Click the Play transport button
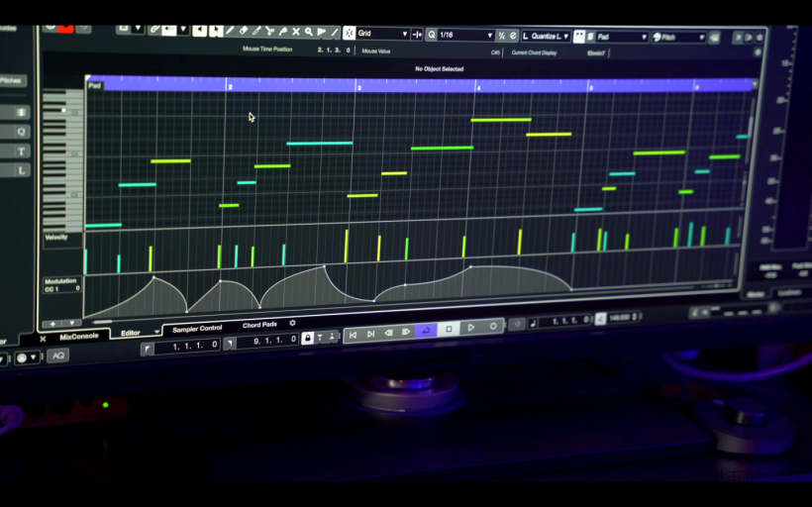The width and height of the screenshot is (812, 507). (x=471, y=328)
